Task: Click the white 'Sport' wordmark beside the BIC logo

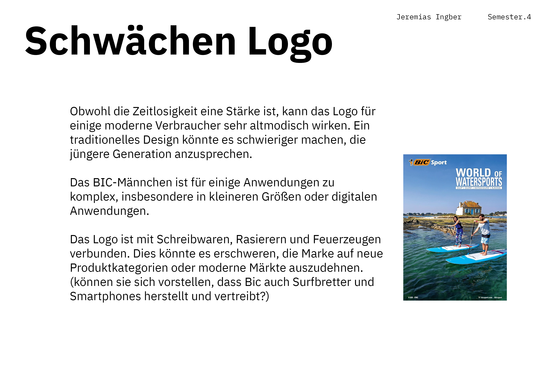Action: (x=439, y=162)
